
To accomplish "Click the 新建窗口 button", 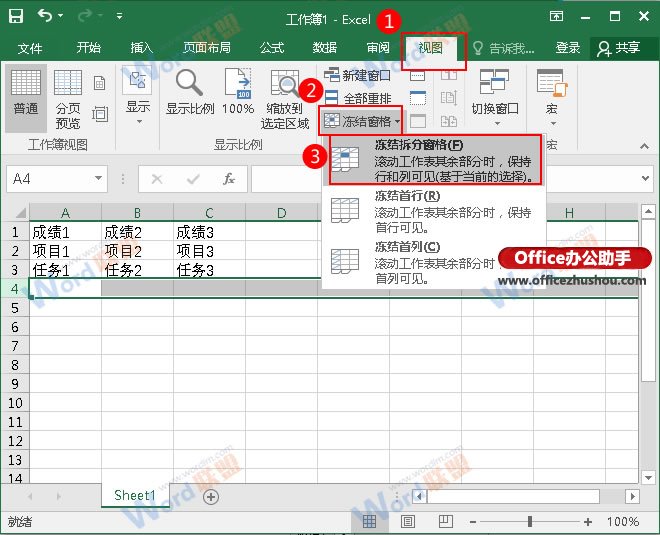I will [357, 75].
